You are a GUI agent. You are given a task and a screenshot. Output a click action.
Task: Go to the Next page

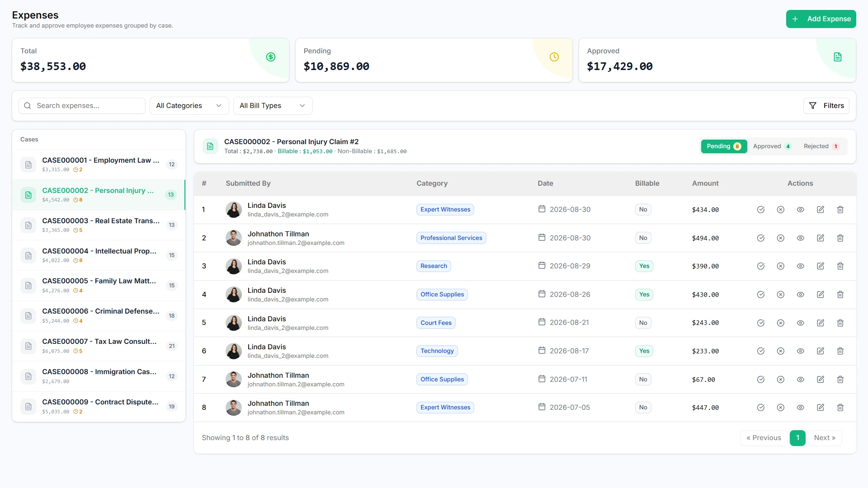pos(825,438)
